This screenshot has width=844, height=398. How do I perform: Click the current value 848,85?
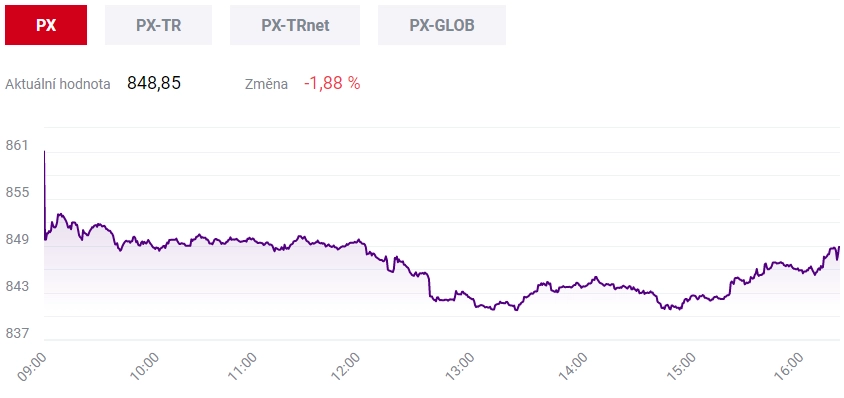click(154, 83)
